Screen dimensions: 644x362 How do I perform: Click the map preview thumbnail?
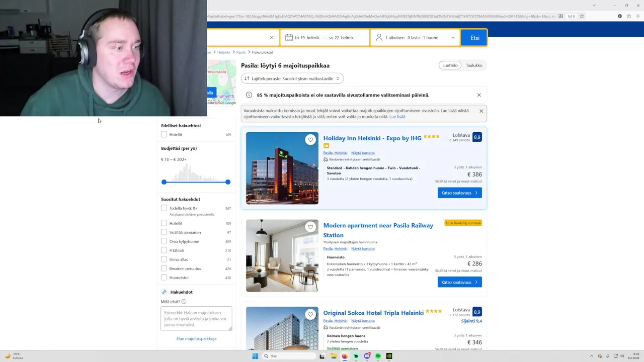pos(221,82)
